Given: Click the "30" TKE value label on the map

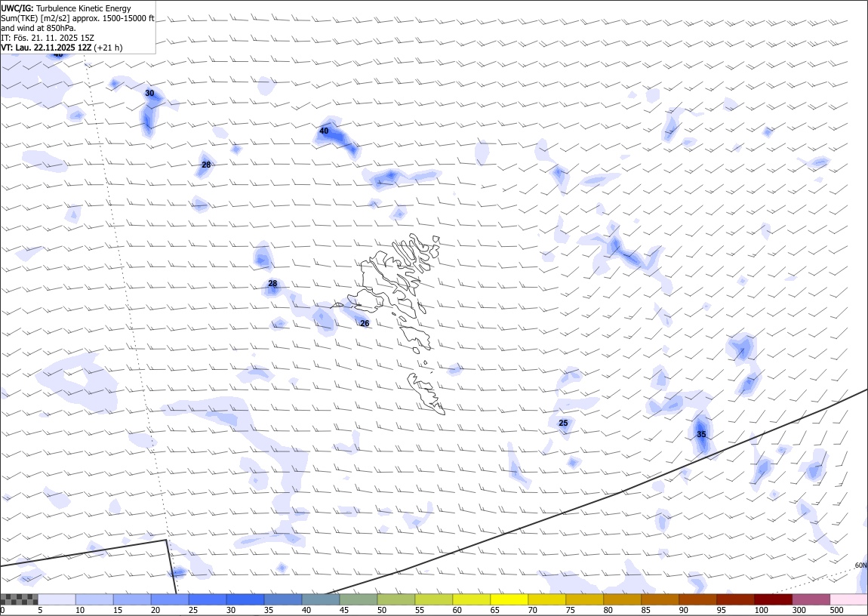Looking at the screenshot, I should point(149,93).
